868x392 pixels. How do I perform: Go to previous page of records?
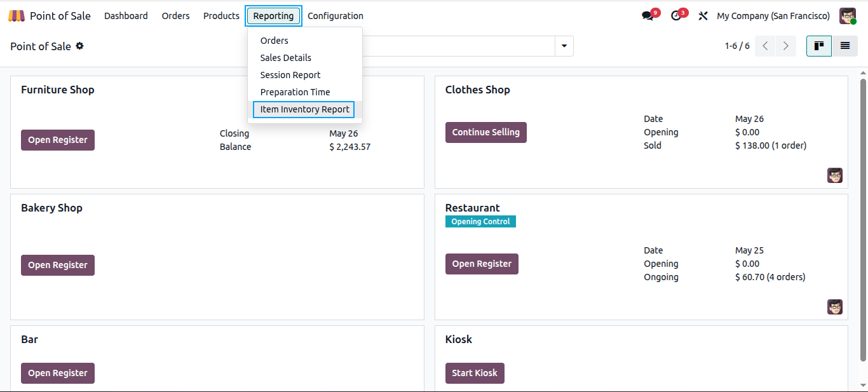point(765,46)
